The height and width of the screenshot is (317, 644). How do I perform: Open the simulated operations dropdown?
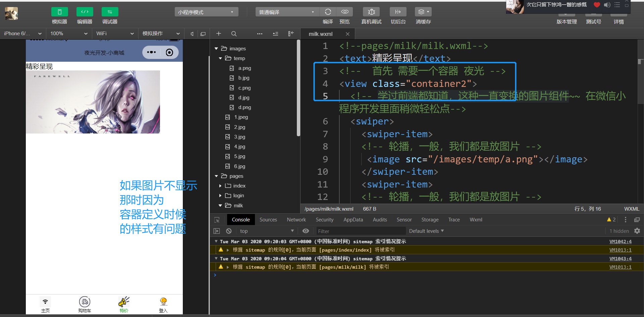161,34
